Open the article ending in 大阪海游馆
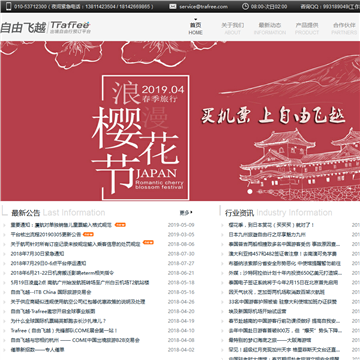Image resolution: width=360 pixels, height=360 pixels. tap(270, 340)
